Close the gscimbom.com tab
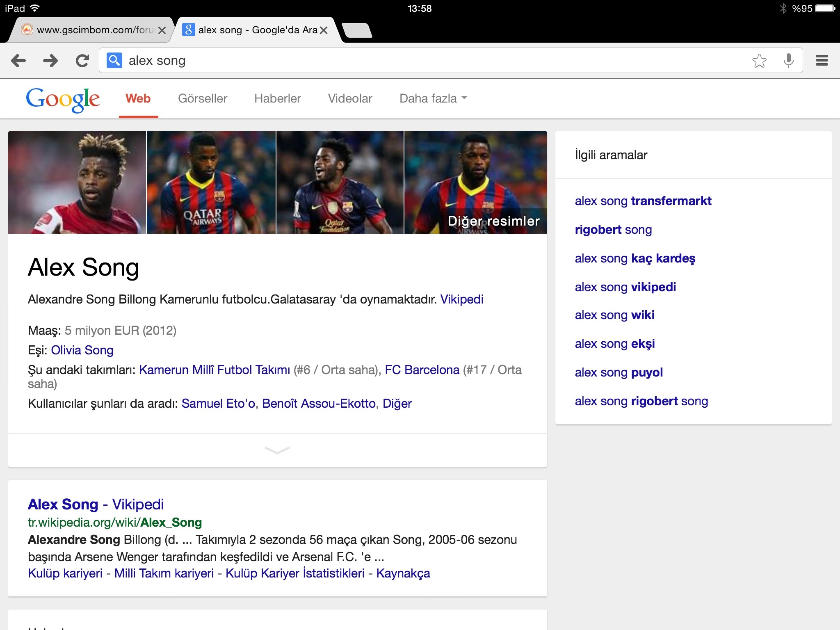This screenshot has height=630, width=840. coord(162,30)
